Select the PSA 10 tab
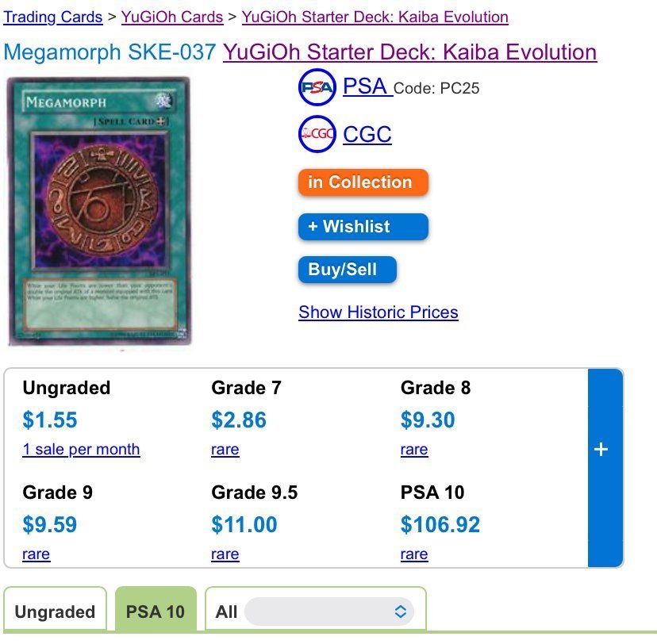 156,611
